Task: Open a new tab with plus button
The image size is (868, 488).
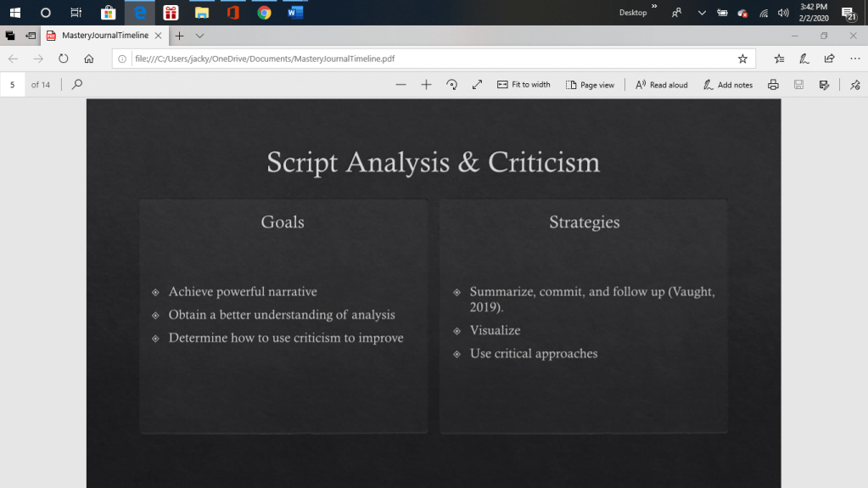Action: coord(179,36)
